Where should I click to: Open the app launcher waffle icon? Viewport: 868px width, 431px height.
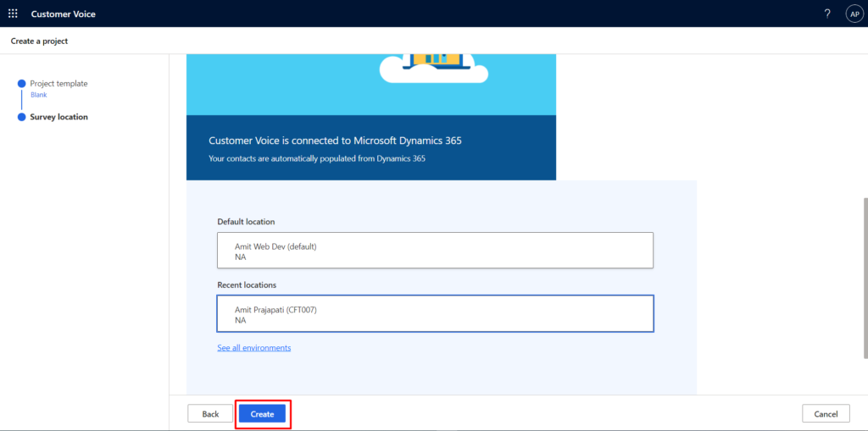point(13,14)
